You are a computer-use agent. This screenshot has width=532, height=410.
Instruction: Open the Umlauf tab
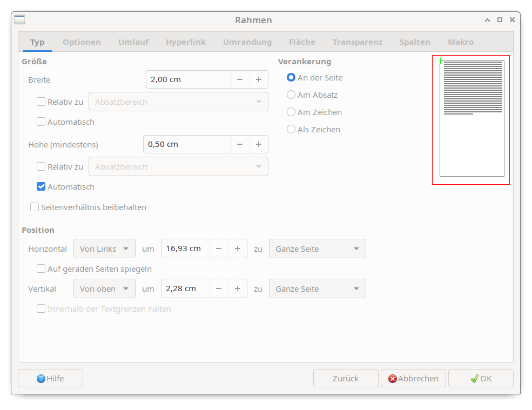click(133, 42)
